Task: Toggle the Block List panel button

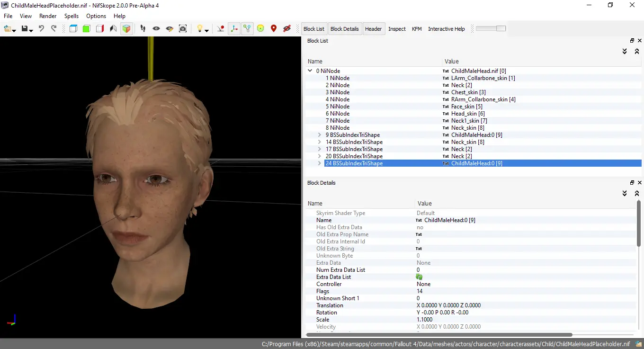Action: [x=314, y=29]
